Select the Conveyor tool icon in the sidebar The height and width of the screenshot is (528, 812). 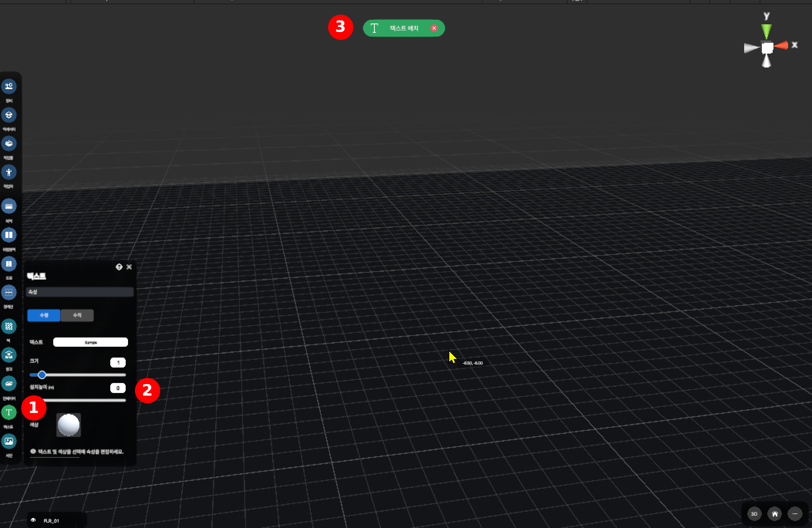coord(9,383)
